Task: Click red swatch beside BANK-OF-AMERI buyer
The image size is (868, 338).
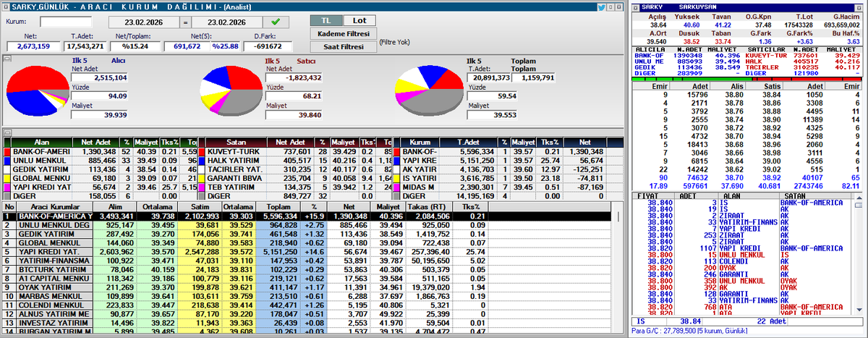Action: (8, 151)
